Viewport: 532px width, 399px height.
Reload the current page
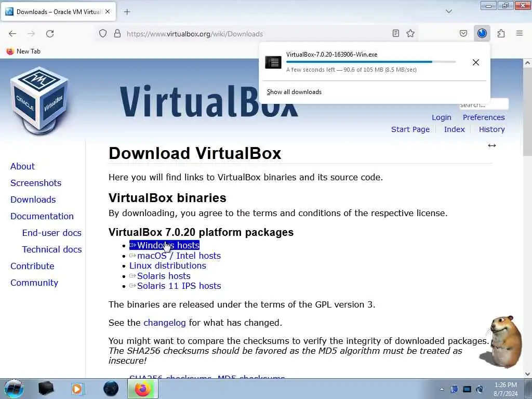[50, 34]
